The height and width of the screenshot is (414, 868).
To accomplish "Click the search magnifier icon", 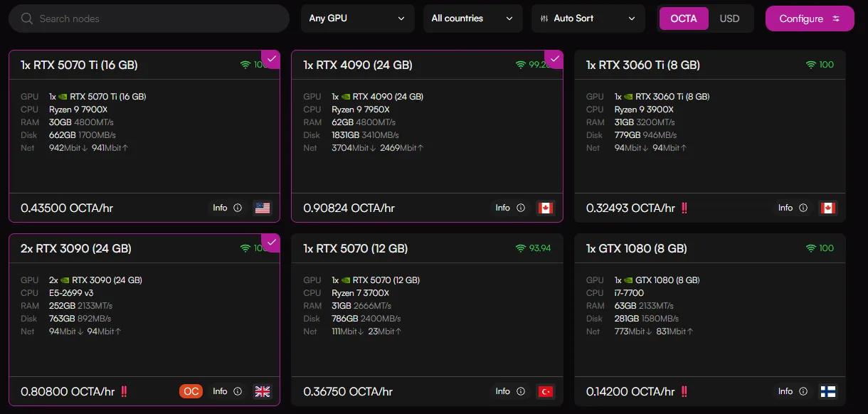I will tap(27, 18).
